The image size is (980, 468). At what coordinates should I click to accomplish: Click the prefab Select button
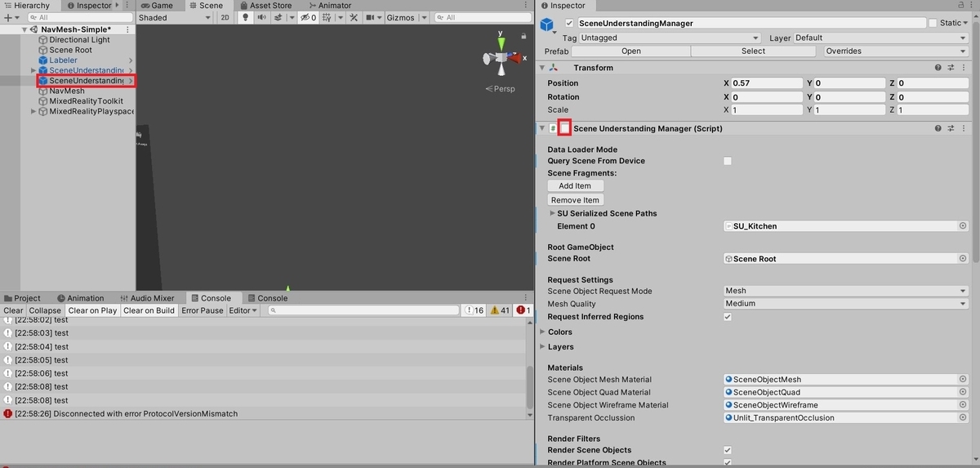(x=753, y=51)
